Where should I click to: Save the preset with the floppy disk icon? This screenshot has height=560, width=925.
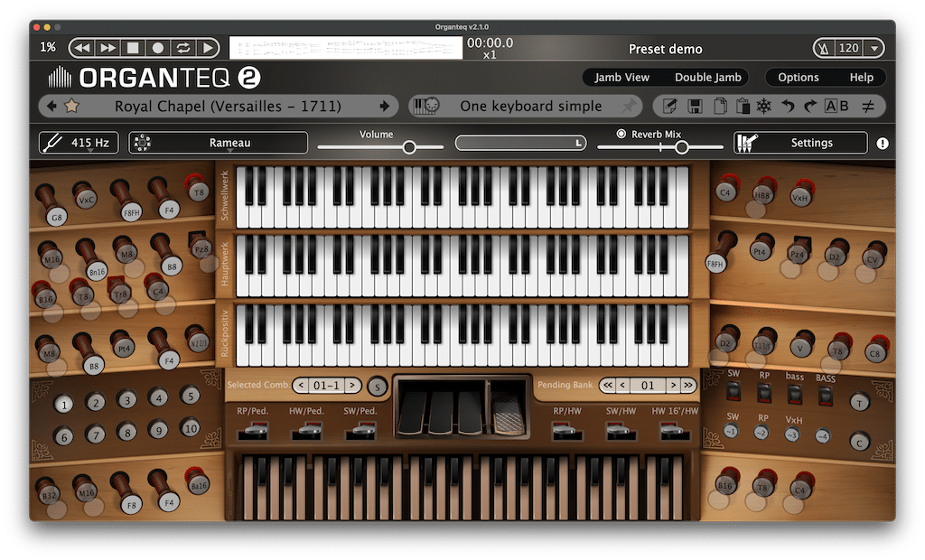[695, 107]
